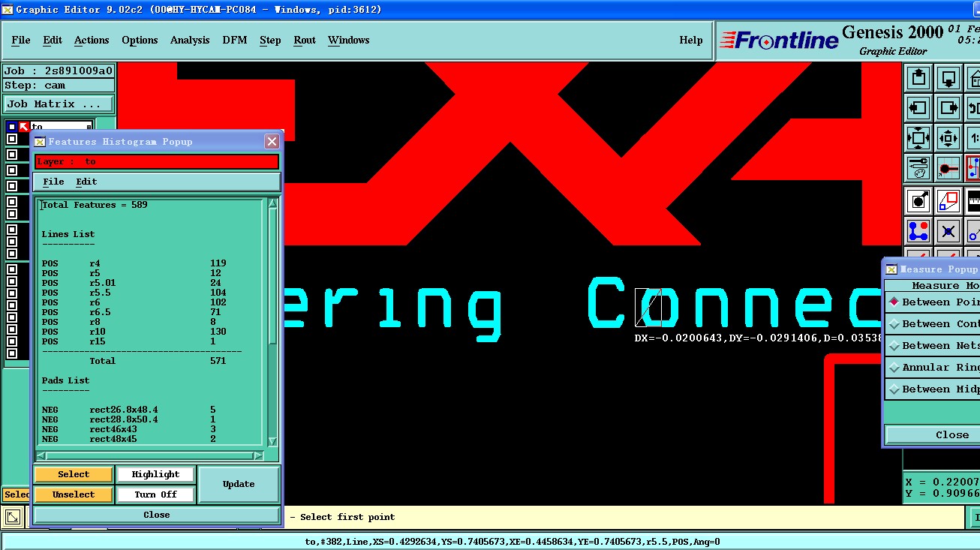Viewport: 980px width, 550px height.
Task: Click histogram vertical scrollbar down arrow
Action: coord(272,442)
